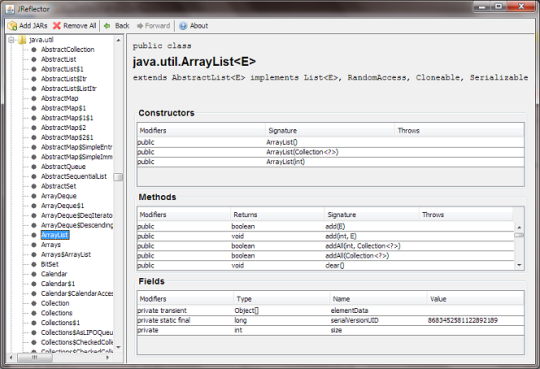This screenshot has height=369, width=540.
Task: Click Methods table Signature column header
Action: point(372,215)
